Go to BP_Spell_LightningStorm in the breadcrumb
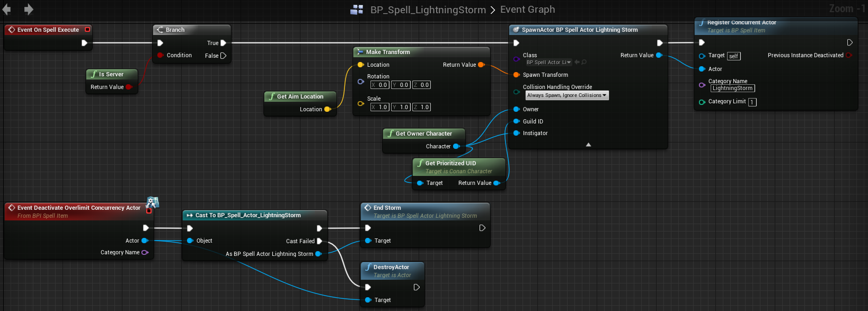Screen dimensions: 868x311 point(428,10)
